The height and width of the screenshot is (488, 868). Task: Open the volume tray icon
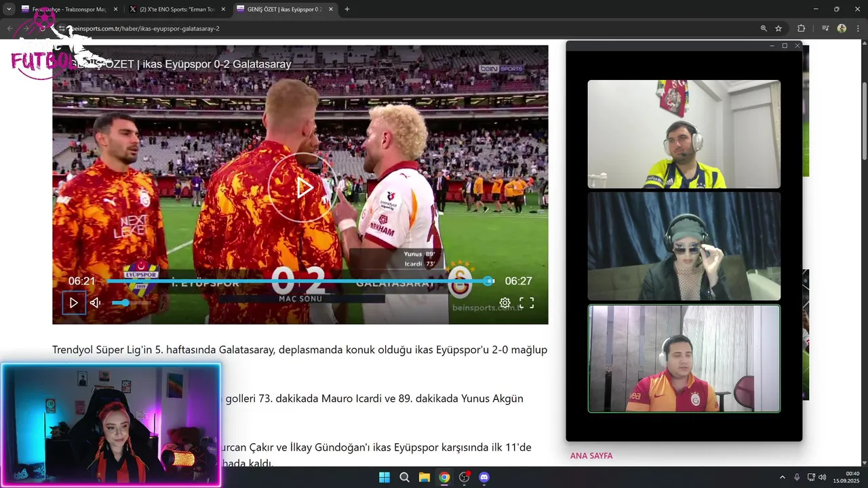823,477
